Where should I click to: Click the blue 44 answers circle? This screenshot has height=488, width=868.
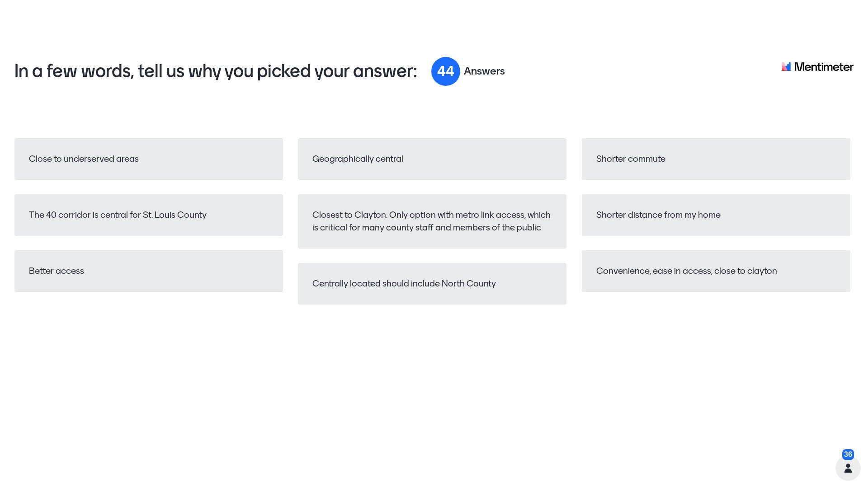[445, 71]
